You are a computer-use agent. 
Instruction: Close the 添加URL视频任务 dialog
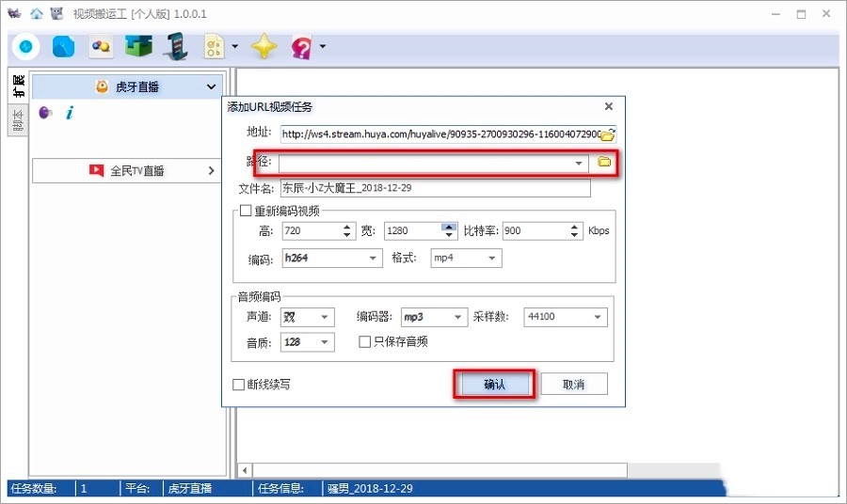click(609, 106)
